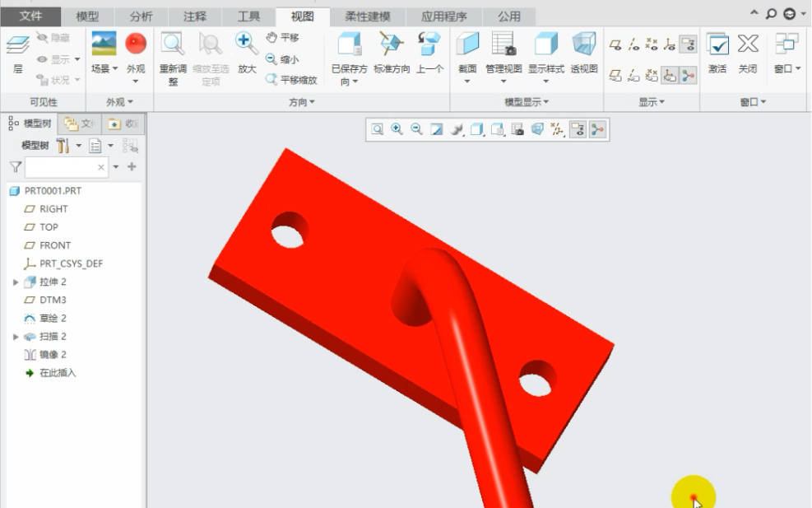Screen dimensions: 812x508
Task: Click the model tree filter search field
Action: [x=62, y=167]
